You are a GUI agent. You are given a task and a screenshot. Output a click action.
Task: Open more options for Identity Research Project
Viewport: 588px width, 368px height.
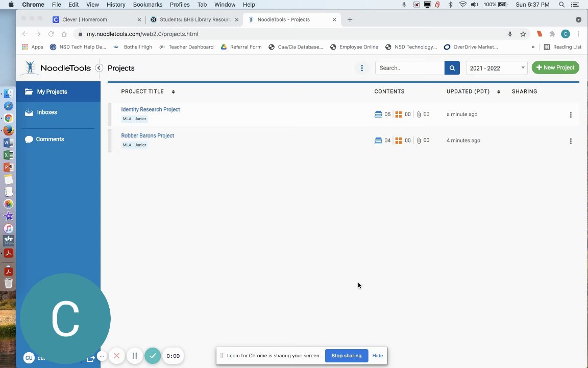point(571,115)
